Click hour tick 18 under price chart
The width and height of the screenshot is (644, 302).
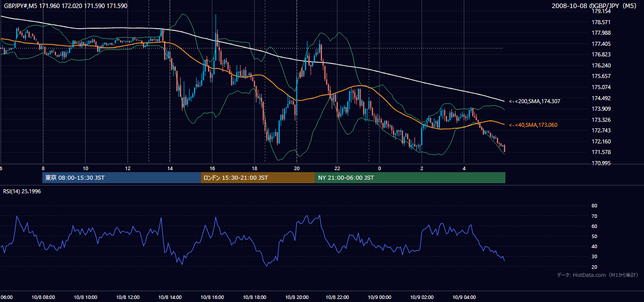(254, 168)
